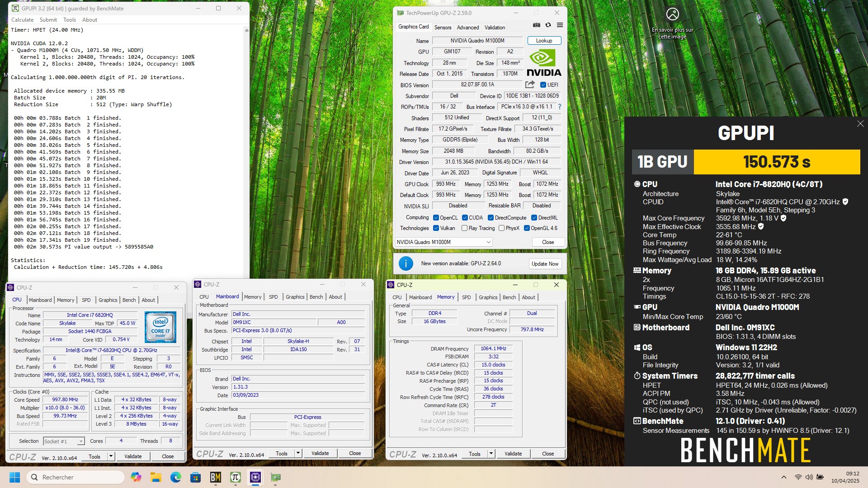Open Microsoft Store from the taskbar
Image resolution: width=868 pixels, height=488 pixels.
click(x=195, y=477)
